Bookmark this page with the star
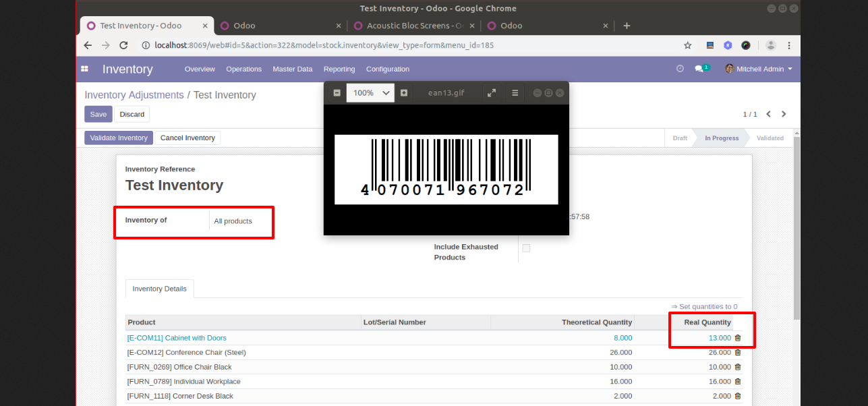The width and height of the screenshot is (868, 406). (x=687, y=45)
